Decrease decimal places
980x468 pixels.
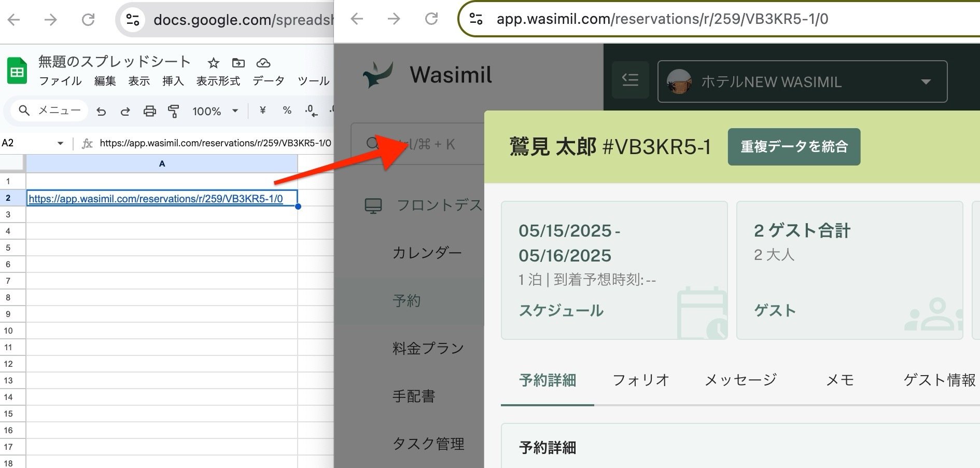point(311,111)
